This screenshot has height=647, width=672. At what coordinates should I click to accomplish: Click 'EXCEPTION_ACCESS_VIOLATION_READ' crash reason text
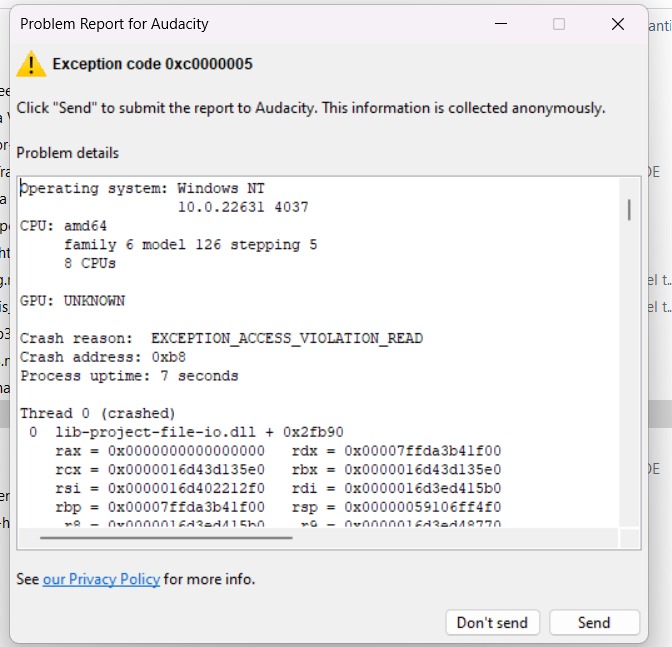tap(287, 338)
